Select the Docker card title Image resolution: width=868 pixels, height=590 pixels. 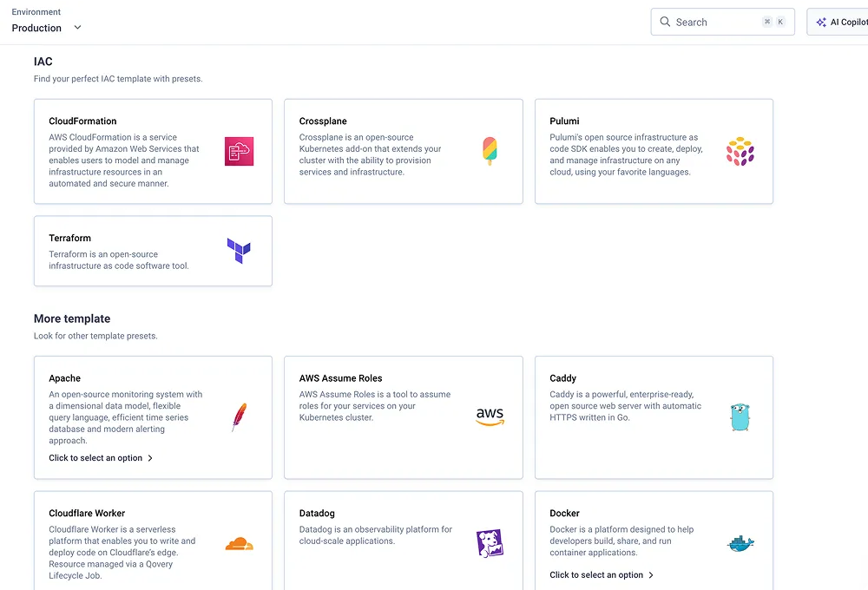click(x=565, y=513)
